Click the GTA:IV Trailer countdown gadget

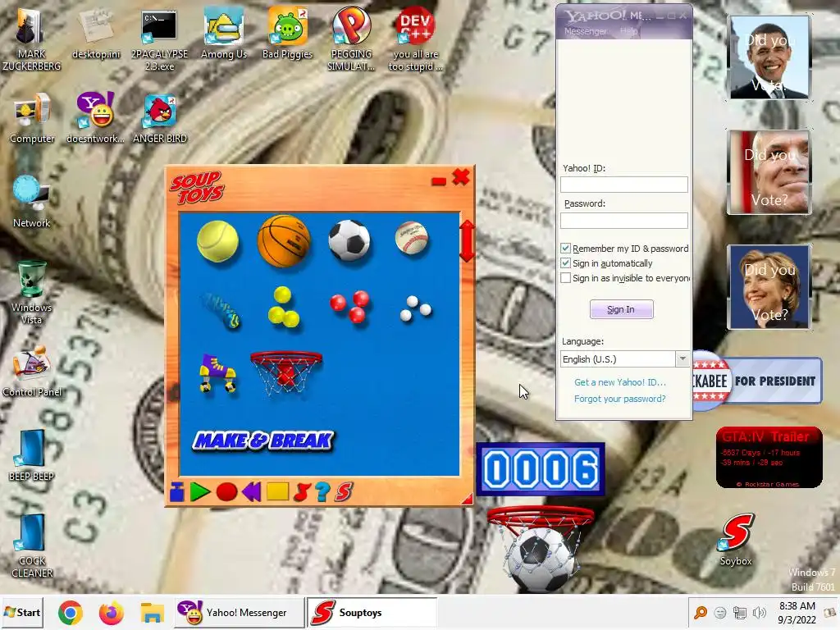pos(769,457)
